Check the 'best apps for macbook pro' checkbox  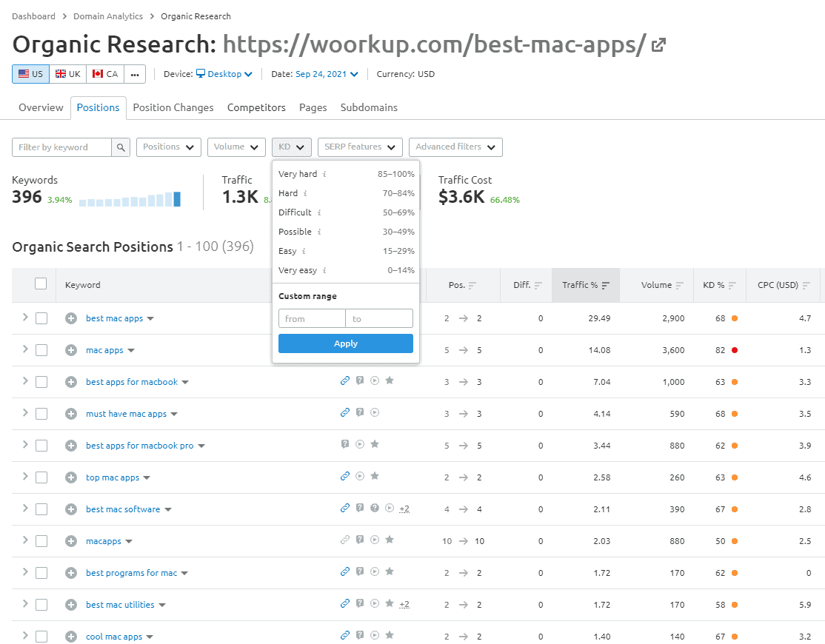click(41, 446)
